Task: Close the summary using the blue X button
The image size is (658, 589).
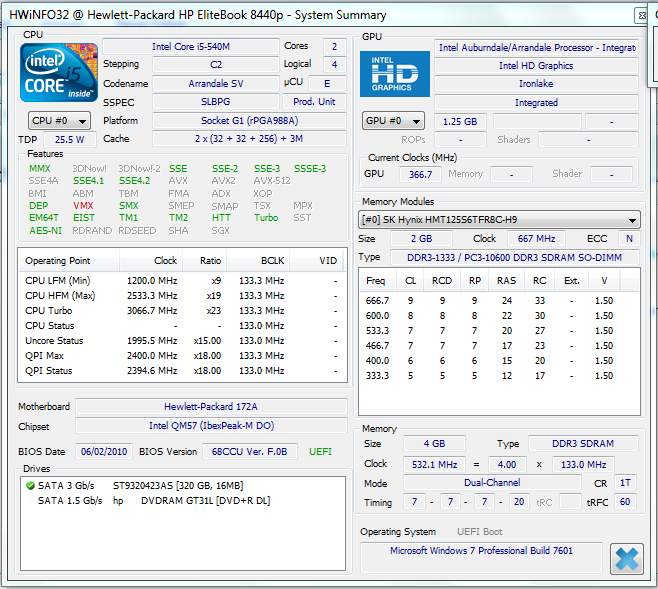Action: click(627, 559)
